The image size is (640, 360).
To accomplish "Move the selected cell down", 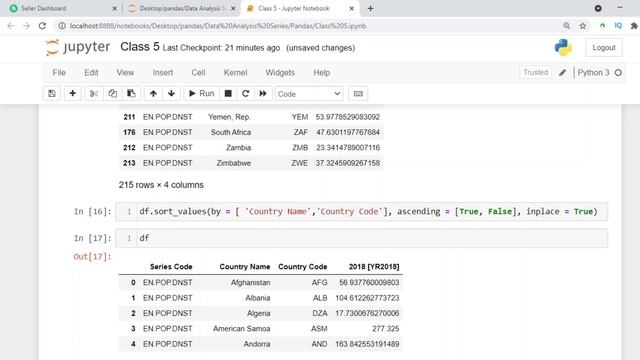I will (171, 93).
